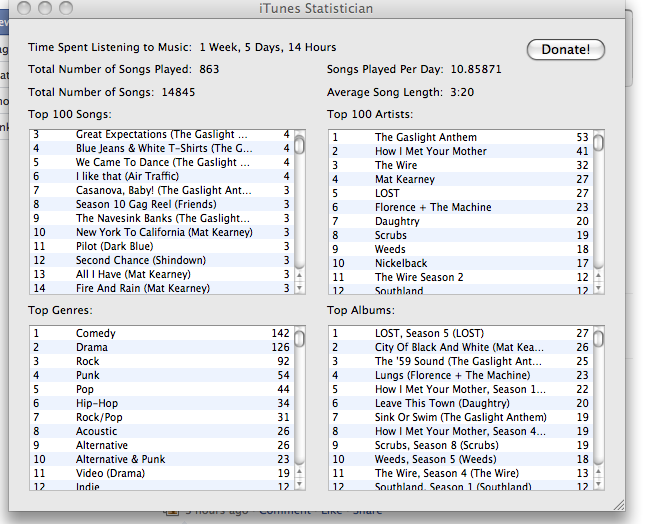
Task: Select 'All I Have (Mat Kearney)' row
Action: pos(162,274)
